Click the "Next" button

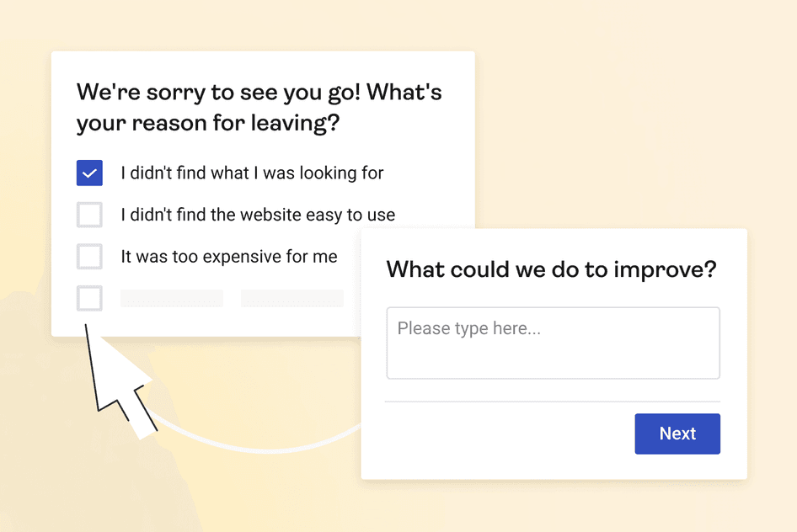coord(677,434)
